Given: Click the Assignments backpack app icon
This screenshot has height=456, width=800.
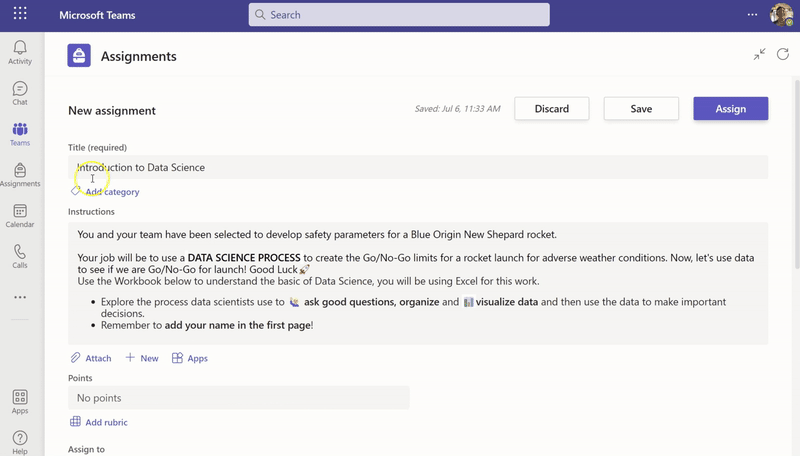Looking at the screenshot, I should tap(79, 56).
